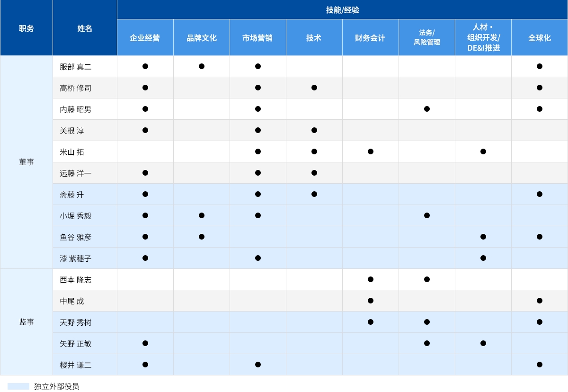Screen dimensions: 568x392
Task: Click the name 鱼谷 雅彦
Action: point(76,237)
